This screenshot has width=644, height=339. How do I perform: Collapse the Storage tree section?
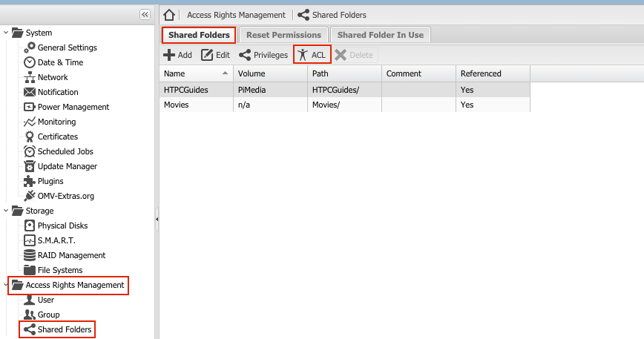[x=6, y=211]
